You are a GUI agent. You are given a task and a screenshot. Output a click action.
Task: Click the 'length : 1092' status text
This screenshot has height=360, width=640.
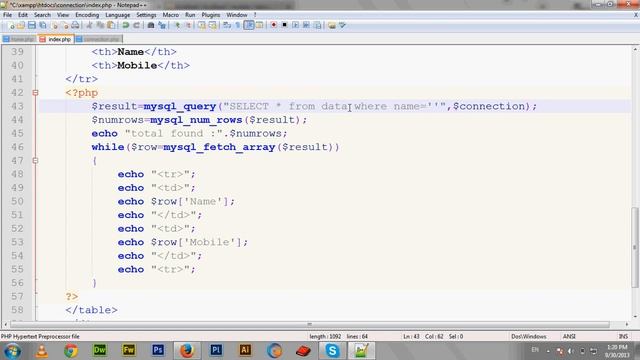(325, 336)
